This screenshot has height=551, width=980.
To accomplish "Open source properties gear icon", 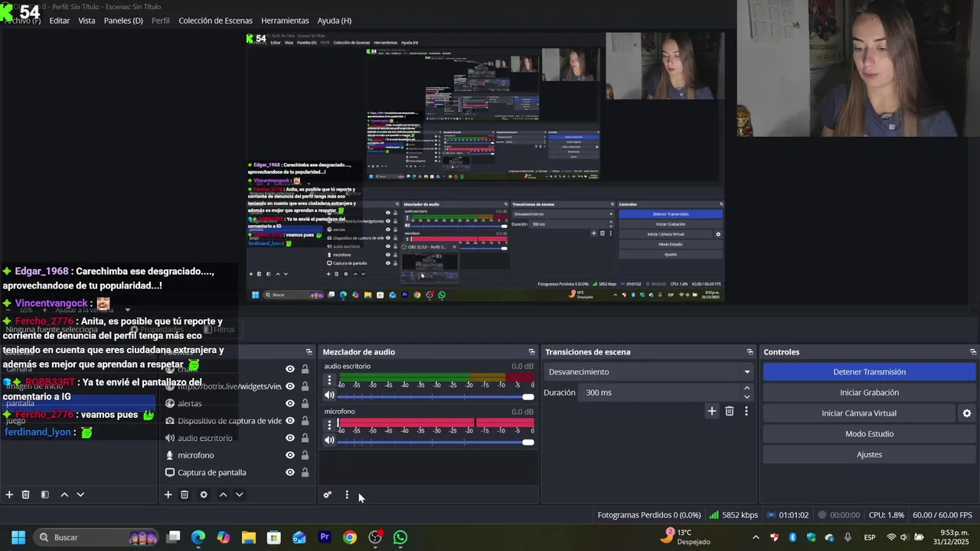I will click(x=204, y=494).
